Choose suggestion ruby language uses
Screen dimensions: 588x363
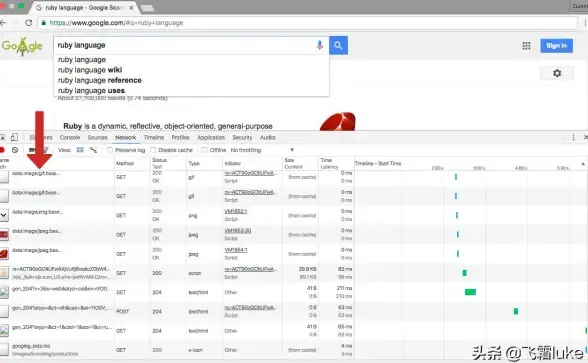(x=91, y=90)
